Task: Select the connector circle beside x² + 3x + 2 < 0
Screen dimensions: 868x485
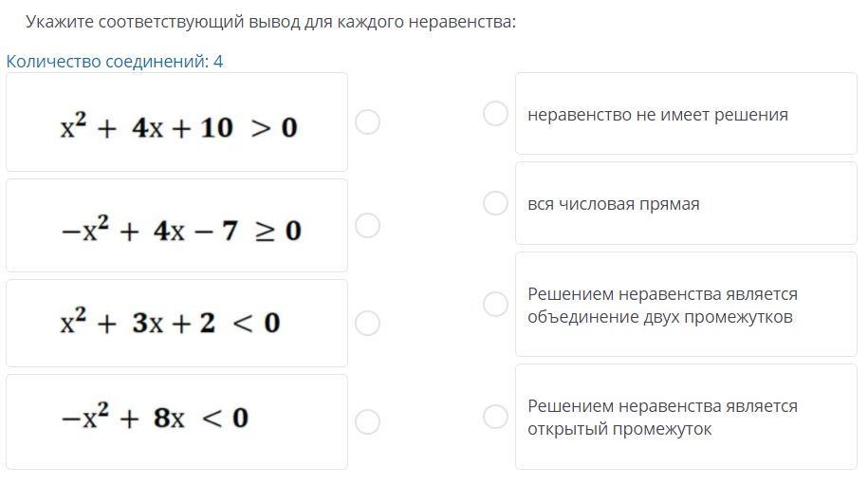Action: [x=367, y=323]
